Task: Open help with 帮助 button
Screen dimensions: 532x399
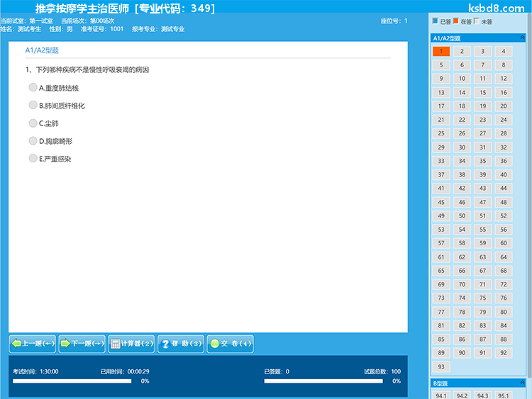Action: click(181, 344)
